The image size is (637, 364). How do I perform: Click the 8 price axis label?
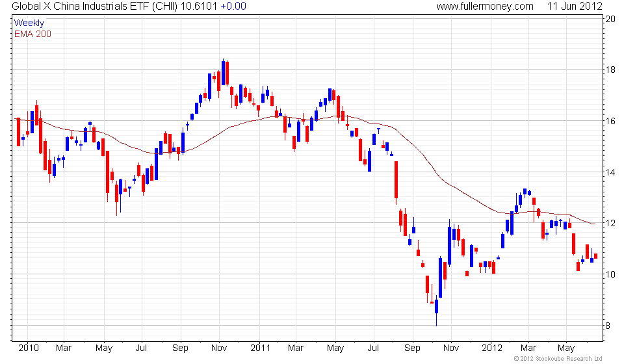[x=608, y=326]
